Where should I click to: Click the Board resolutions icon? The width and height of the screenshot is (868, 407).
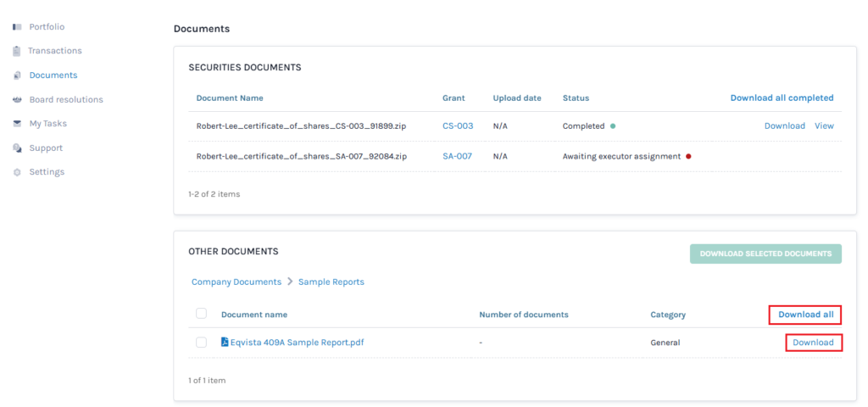point(17,100)
